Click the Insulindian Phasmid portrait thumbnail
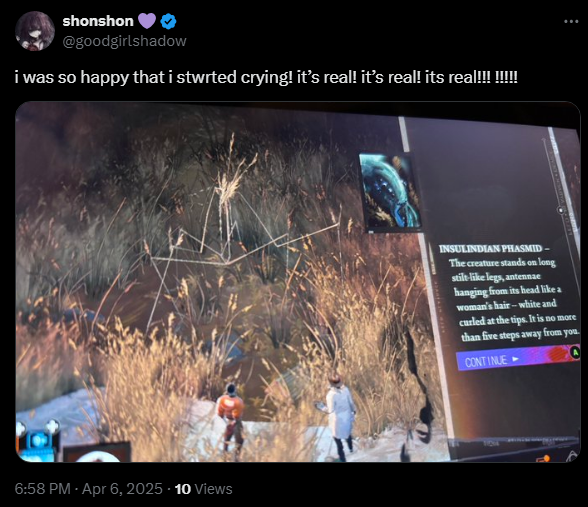Screen dimensions: 588x507 [390, 192]
